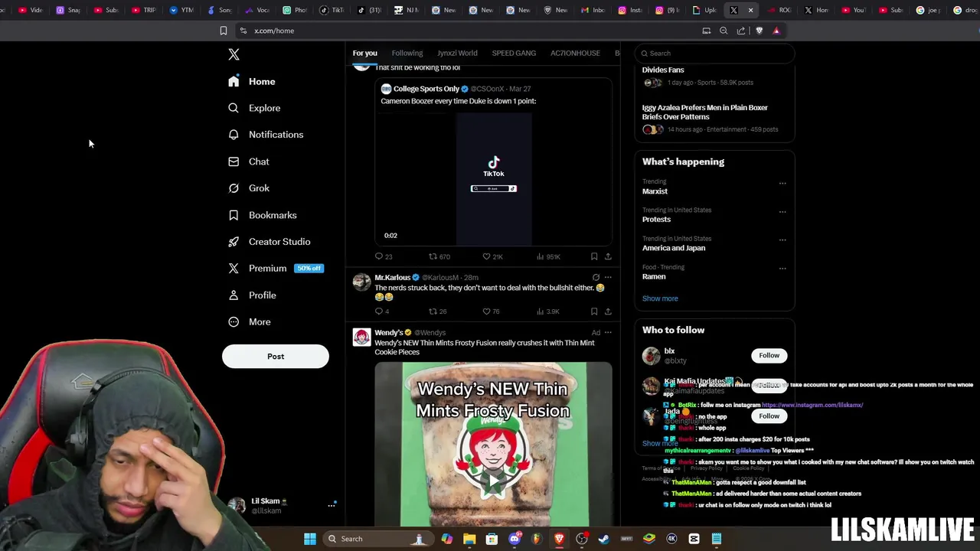Screen dimensions: 980x551
Task: Open the Brave Shields icon
Action: coord(759,31)
